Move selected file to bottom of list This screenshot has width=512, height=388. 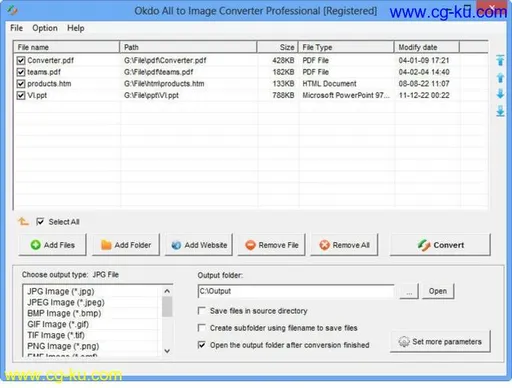click(x=500, y=111)
